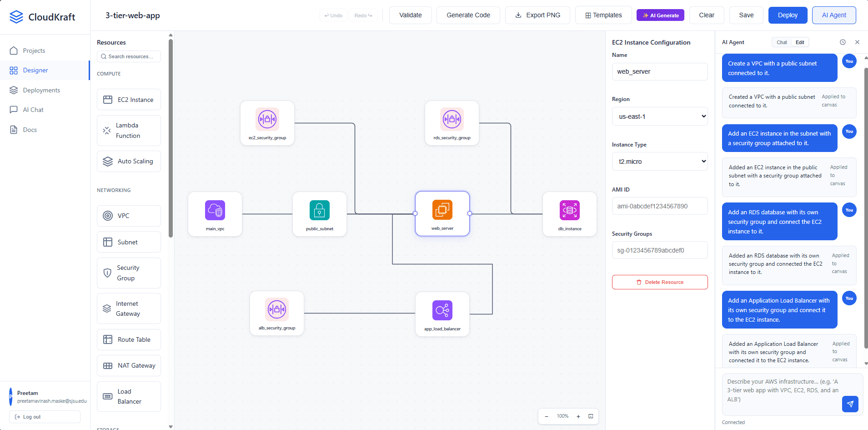Export the diagram as PNG
868x430 pixels.
(537, 15)
